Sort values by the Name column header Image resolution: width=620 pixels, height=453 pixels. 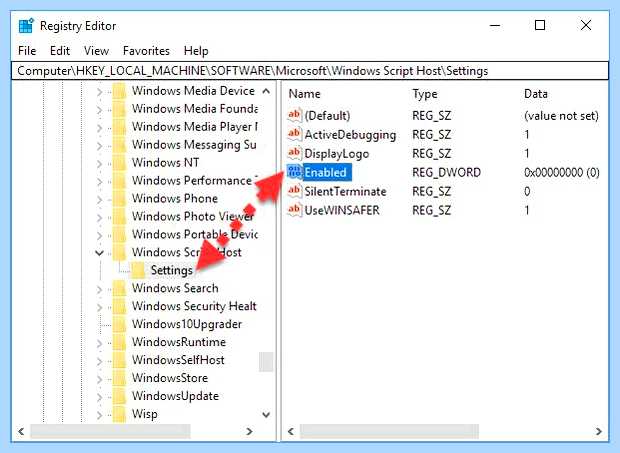pos(304,94)
